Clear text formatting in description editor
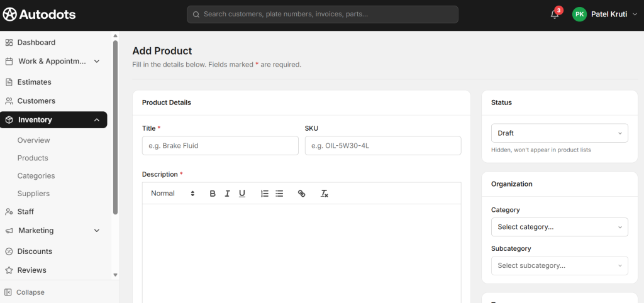644x303 pixels. (325, 194)
